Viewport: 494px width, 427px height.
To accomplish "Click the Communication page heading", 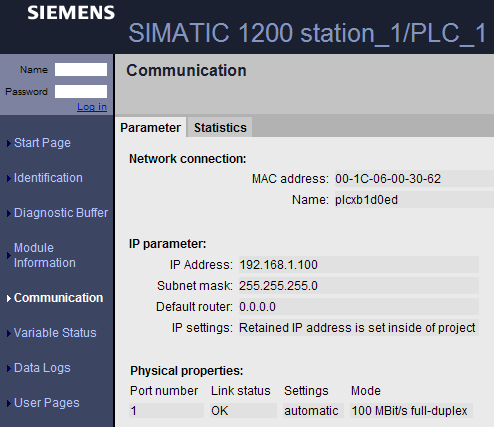I will (x=186, y=70).
